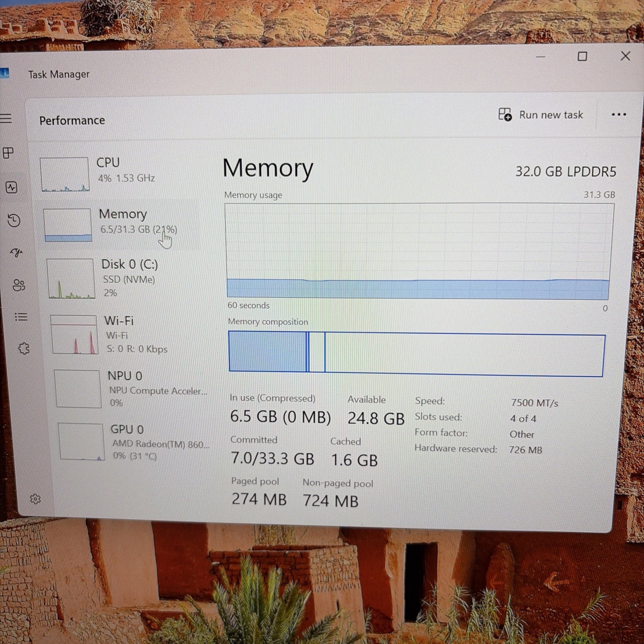Screen dimensions: 644x644
Task: Click the Cached value 1.6 GB
Action: tap(354, 460)
